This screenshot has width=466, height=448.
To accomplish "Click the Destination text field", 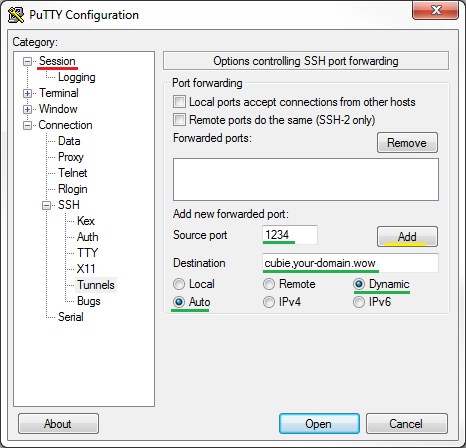I will pyautogui.click(x=350, y=263).
